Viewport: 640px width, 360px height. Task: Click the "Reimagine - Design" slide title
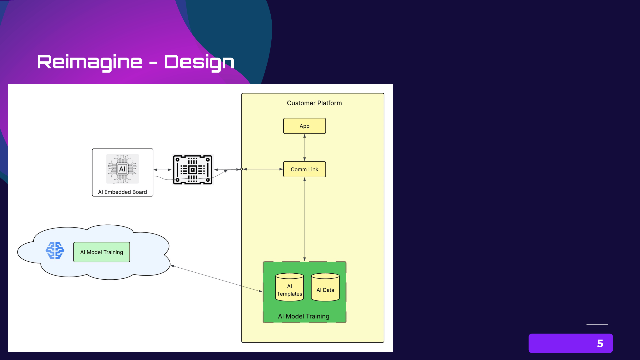(x=136, y=62)
